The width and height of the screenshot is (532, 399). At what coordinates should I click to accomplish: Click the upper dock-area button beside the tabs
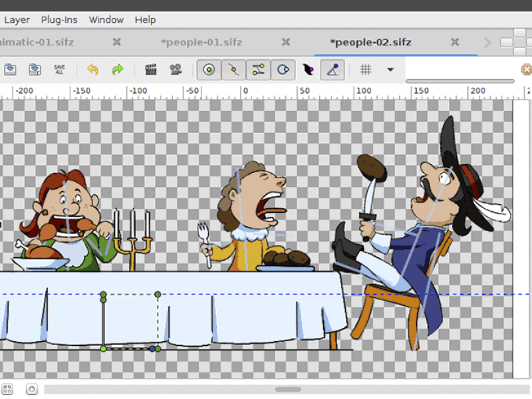pyautogui.click(x=519, y=33)
